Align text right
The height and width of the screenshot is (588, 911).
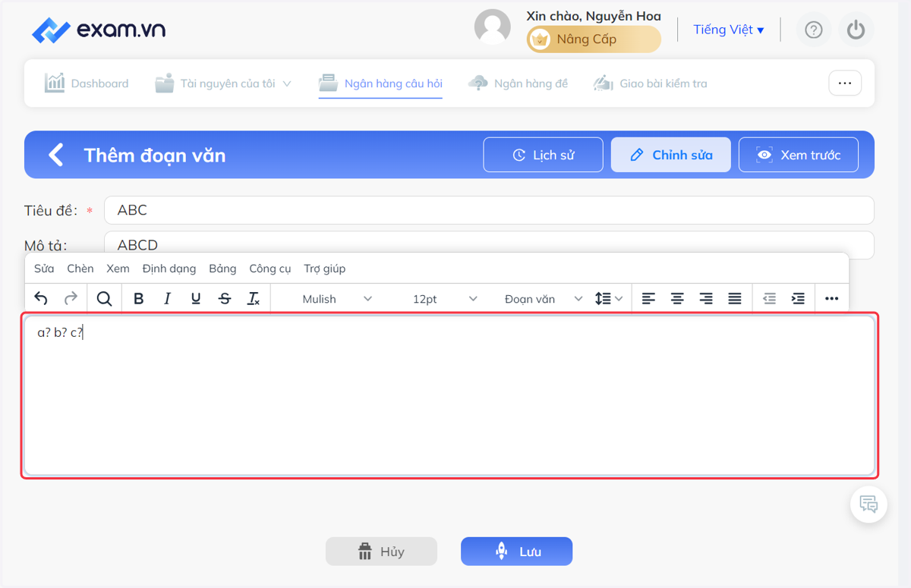click(706, 299)
